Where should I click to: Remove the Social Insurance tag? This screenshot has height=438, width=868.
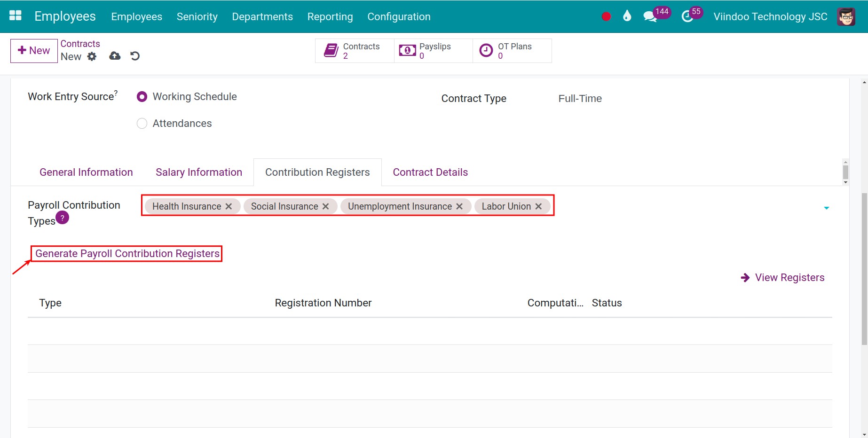click(325, 206)
